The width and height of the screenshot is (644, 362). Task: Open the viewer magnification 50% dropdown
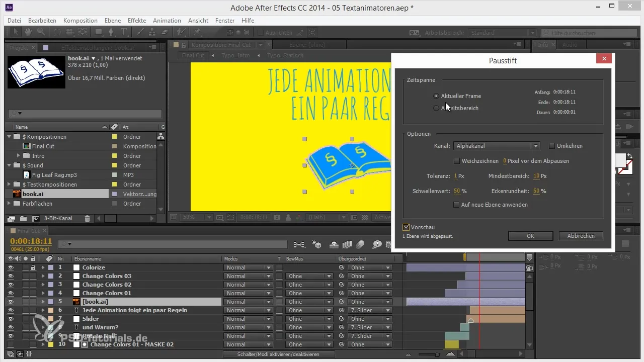[197, 217]
